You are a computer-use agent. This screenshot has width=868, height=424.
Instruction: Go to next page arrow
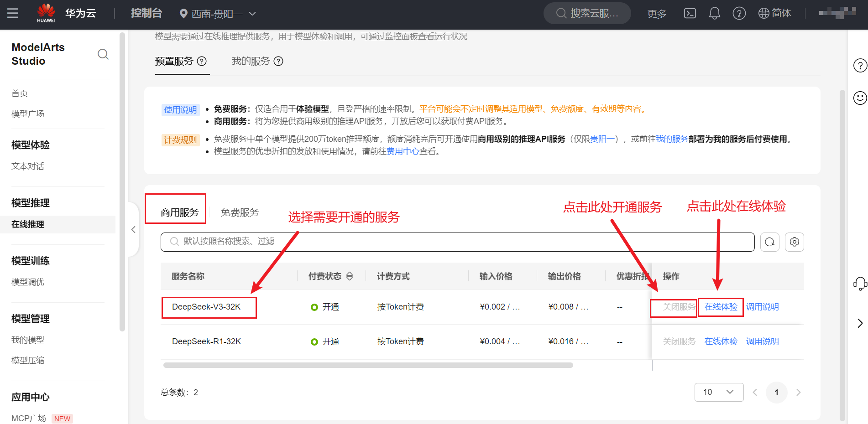click(798, 393)
